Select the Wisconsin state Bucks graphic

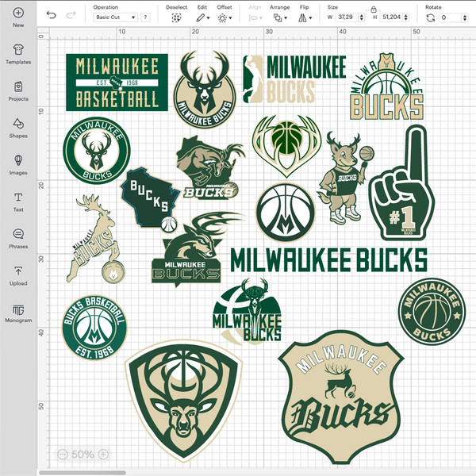[x=150, y=199]
